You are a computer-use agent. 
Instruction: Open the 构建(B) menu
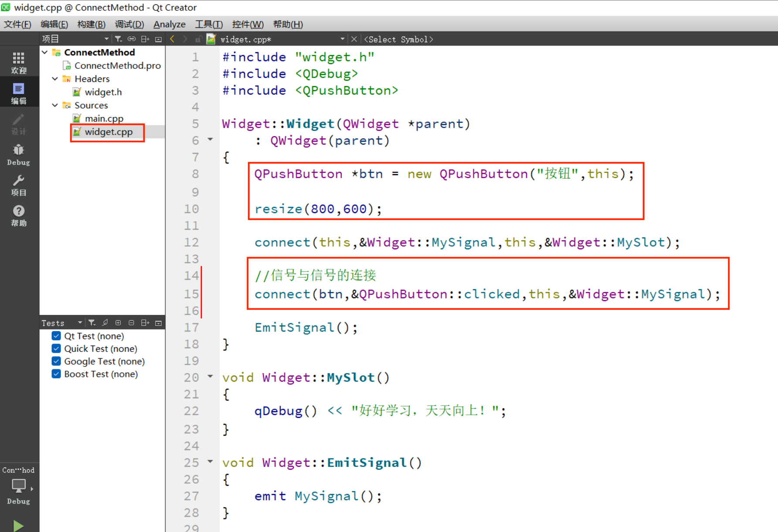click(91, 24)
